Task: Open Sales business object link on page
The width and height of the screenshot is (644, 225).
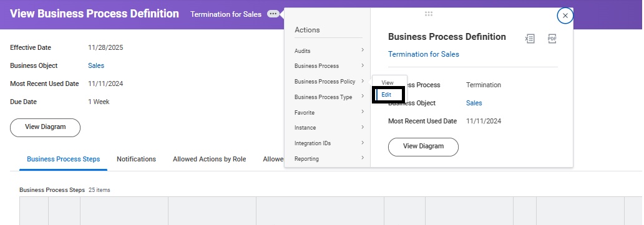Action: point(96,65)
